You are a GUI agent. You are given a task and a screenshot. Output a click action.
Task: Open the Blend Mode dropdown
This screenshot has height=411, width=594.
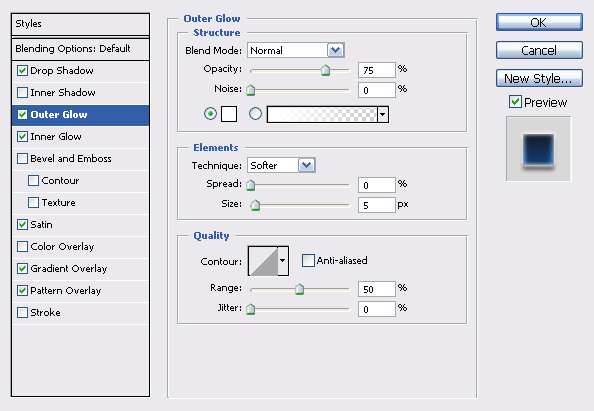[295, 50]
